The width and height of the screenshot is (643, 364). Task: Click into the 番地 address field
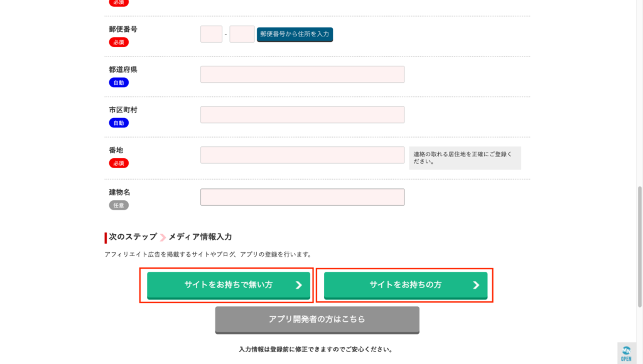(302, 155)
